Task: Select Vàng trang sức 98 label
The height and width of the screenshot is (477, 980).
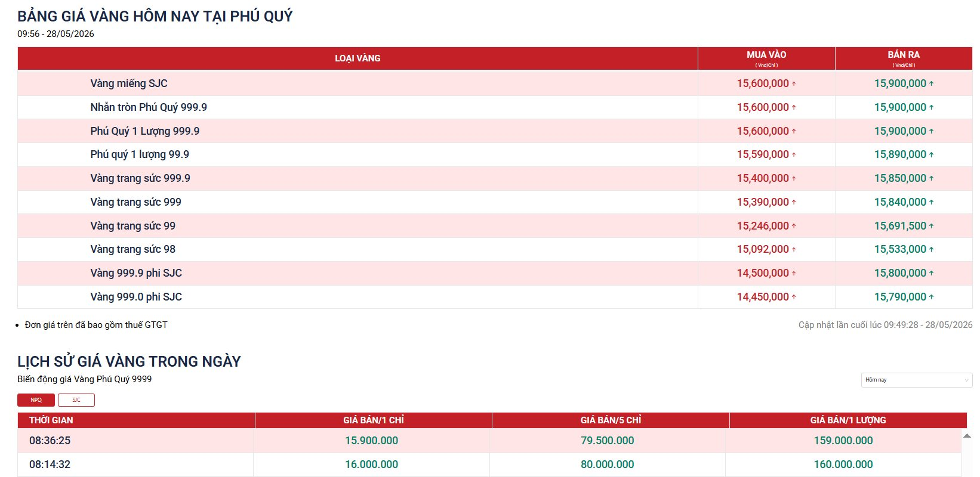Action: coord(132,249)
